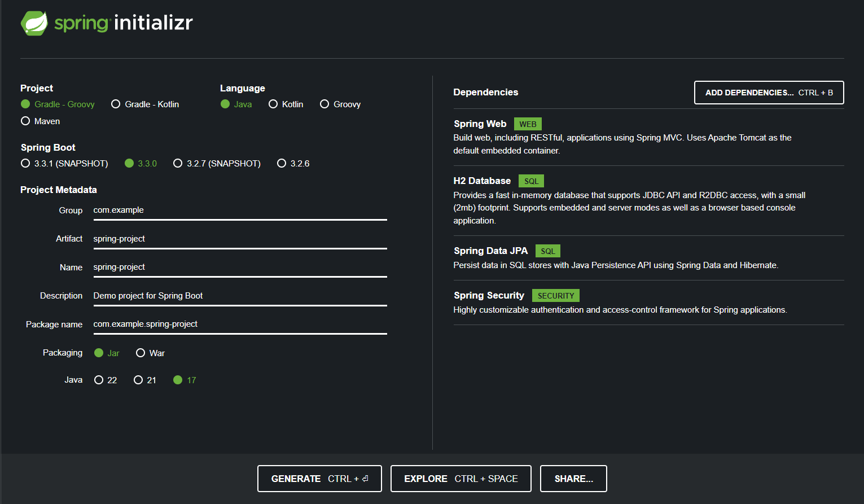Select Spring Boot 3.3.1 (SNAPSHOT)
864x504 pixels.
[x=64, y=164]
